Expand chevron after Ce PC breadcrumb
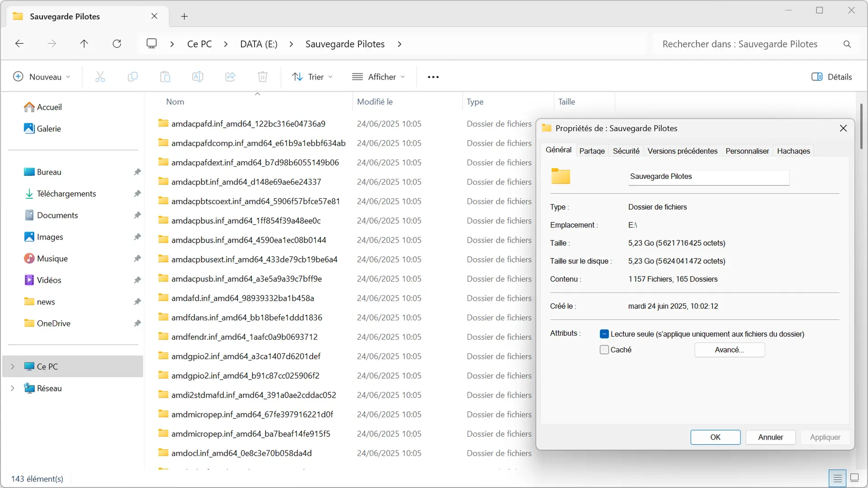This screenshot has width=868, height=488. point(226,44)
